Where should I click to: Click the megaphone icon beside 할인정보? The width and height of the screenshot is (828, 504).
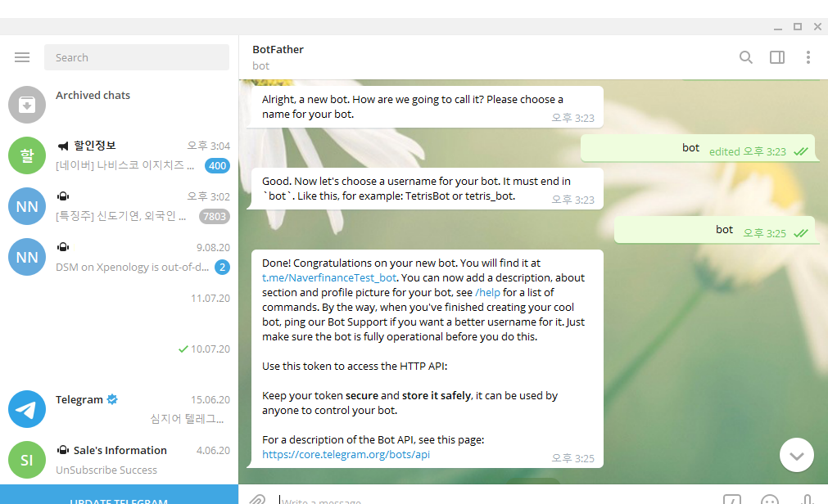click(63, 146)
